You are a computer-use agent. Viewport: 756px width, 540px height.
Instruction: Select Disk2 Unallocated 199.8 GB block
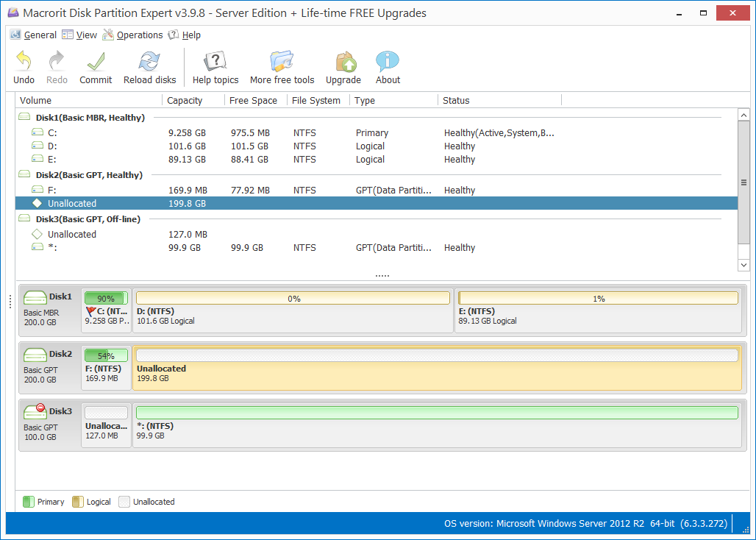tap(437, 368)
